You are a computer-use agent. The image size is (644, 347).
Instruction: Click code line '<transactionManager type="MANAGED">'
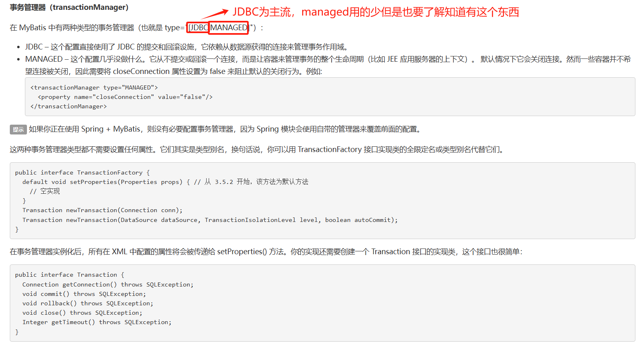tap(94, 87)
